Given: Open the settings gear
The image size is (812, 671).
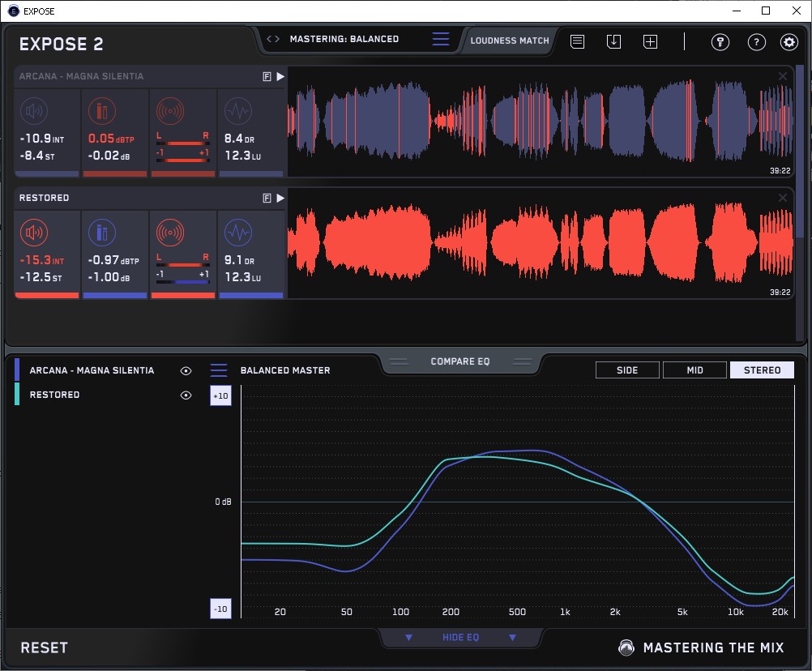Looking at the screenshot, I should 789,42.
